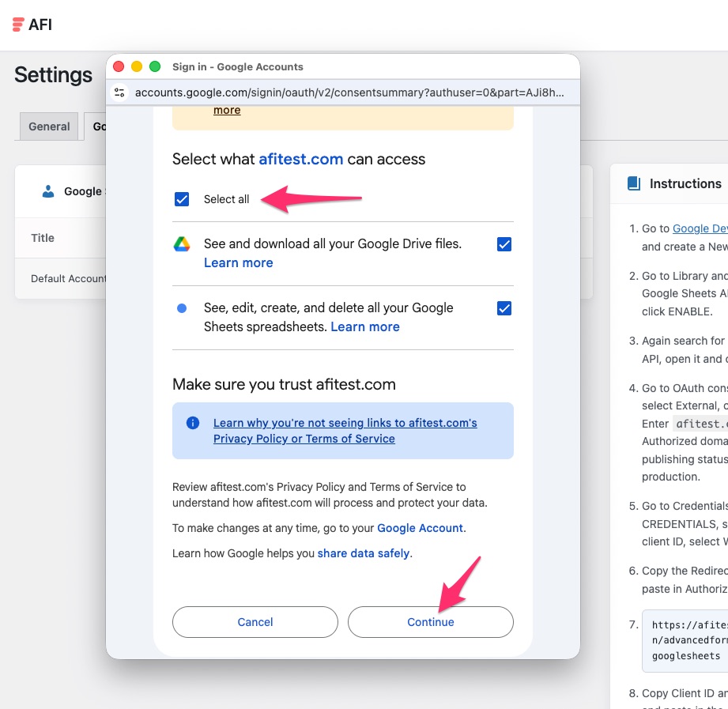
Task: Click the Google account user icon
Action: tap(49, 191)
